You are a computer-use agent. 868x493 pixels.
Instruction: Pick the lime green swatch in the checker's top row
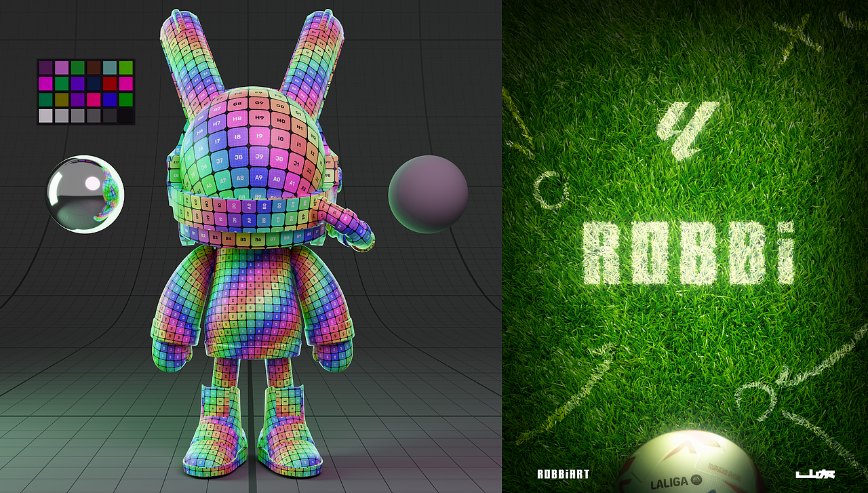tap(126, 67)
